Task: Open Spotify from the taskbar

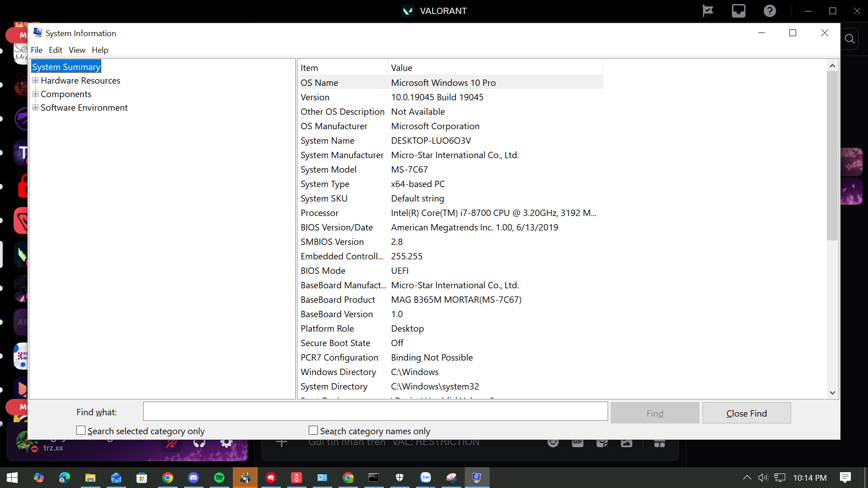Action: (x=219, y=478)
